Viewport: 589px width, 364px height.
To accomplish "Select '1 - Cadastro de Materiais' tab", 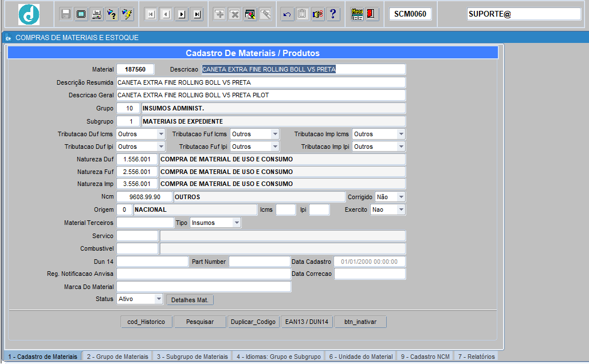I will pyautogui.click(x=42, y=357).
